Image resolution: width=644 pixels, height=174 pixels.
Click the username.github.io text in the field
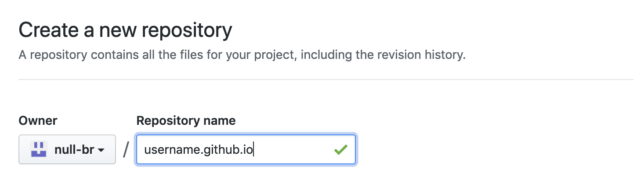pos(199,150)
